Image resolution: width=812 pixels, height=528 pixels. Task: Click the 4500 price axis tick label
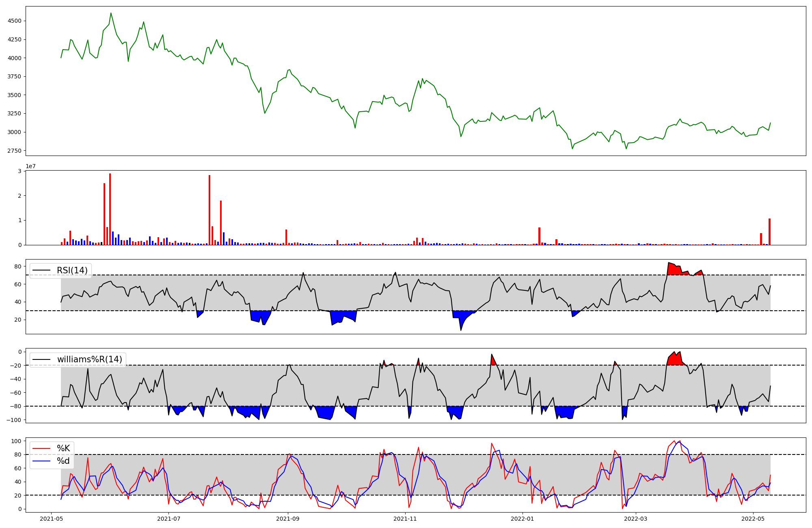click(x=15, y=21)
